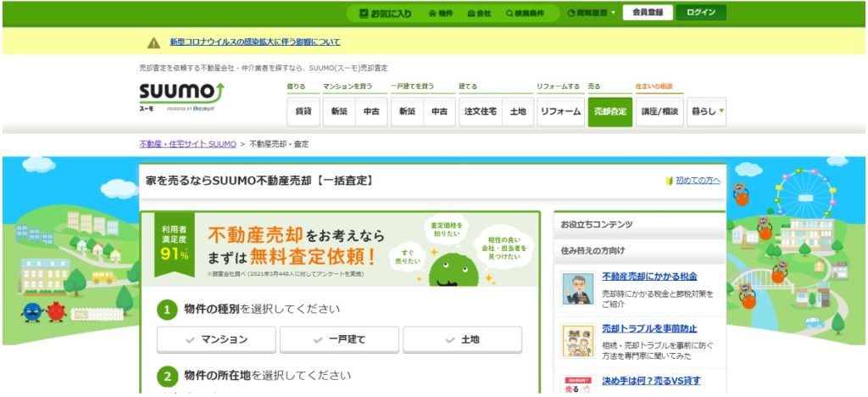
Task: Click the 住み替えの方向け heading
Action: point(593,250)
